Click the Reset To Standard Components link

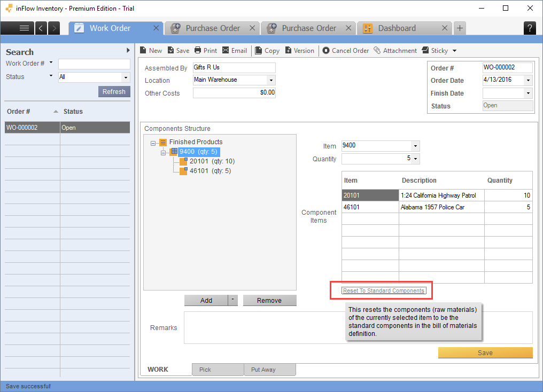tap(384, 291)
